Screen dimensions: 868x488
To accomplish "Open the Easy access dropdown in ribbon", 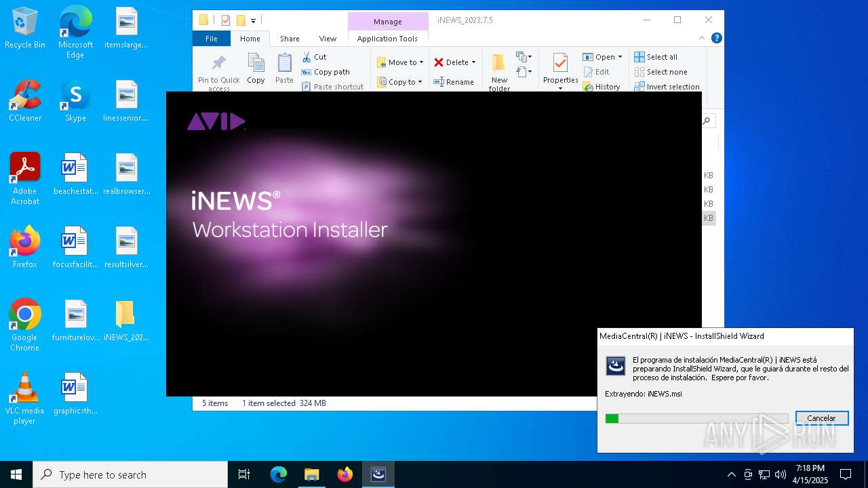I will [524, 71].
